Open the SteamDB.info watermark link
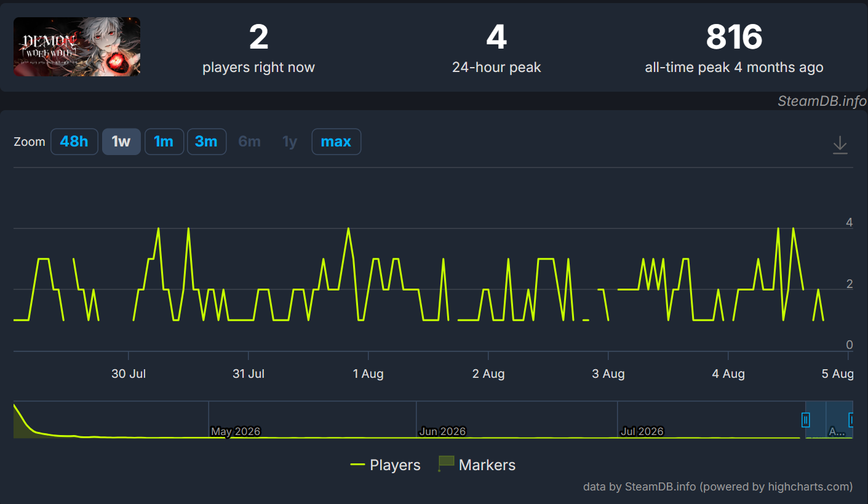868x504 pixels. pyautogui.click(x=822, y=101)
